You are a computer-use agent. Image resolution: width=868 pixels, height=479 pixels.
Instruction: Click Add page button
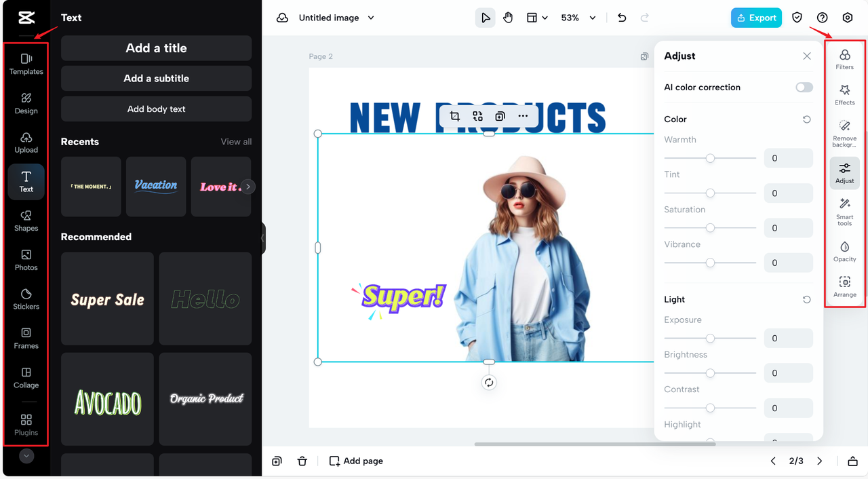(357, 461)
